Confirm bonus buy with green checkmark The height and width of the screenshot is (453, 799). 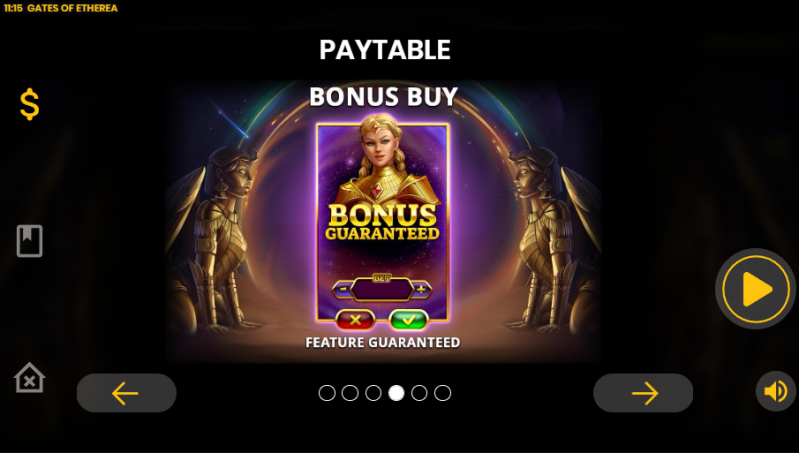[408, 320]
